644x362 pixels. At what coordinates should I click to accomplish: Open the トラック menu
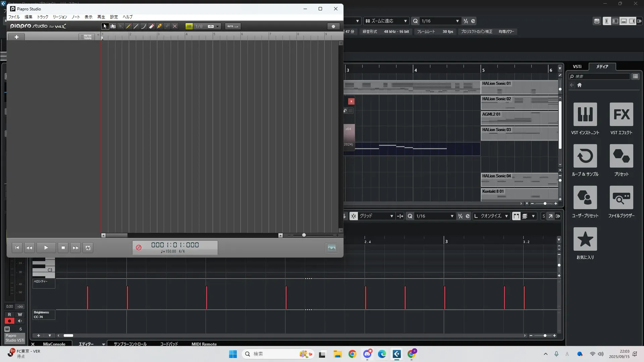[x=43, y=17]
